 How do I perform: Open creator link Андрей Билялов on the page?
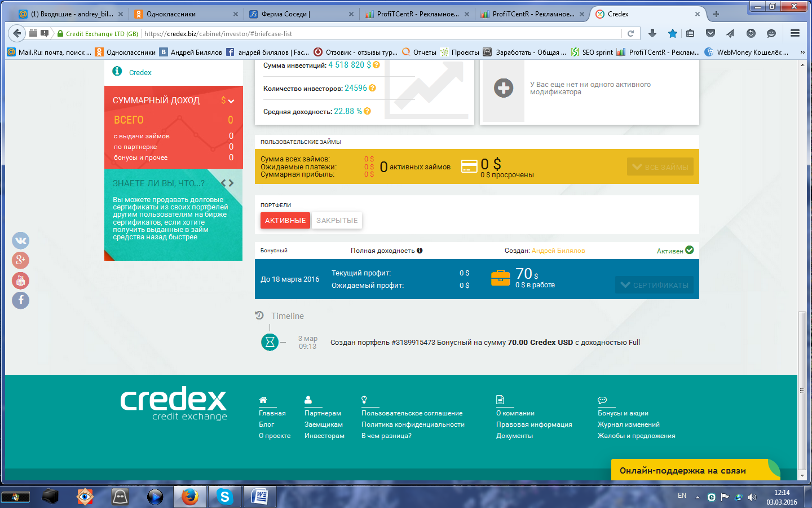pos(558,251)
